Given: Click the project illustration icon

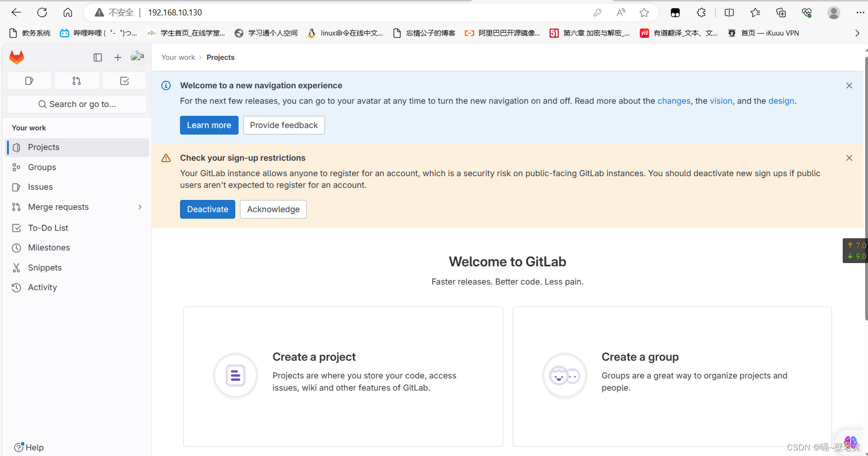Looking at the screenshot, I should 236,376.
